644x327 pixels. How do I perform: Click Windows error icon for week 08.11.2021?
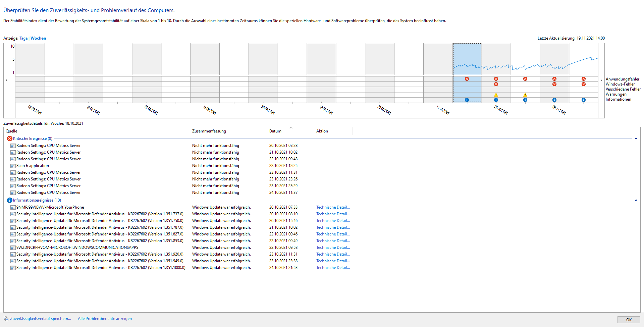point(554,84)
